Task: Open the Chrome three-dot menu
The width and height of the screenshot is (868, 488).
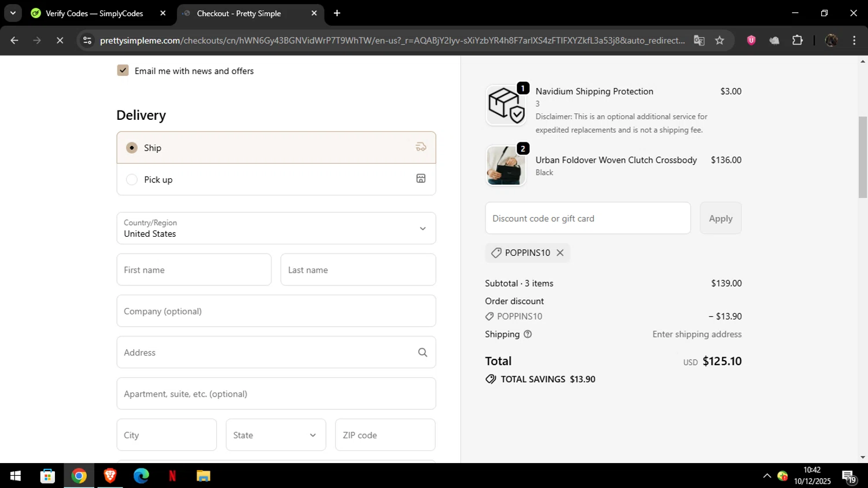Action: (854, 41)
